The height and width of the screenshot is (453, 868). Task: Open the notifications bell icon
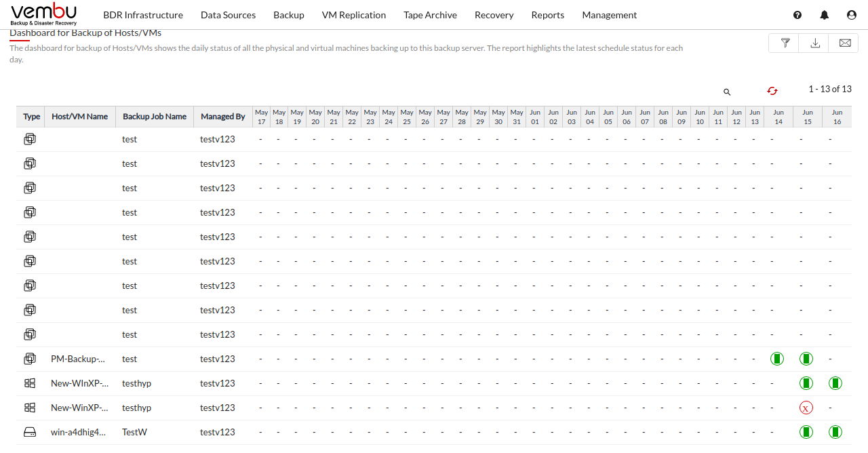click(824, 15)
